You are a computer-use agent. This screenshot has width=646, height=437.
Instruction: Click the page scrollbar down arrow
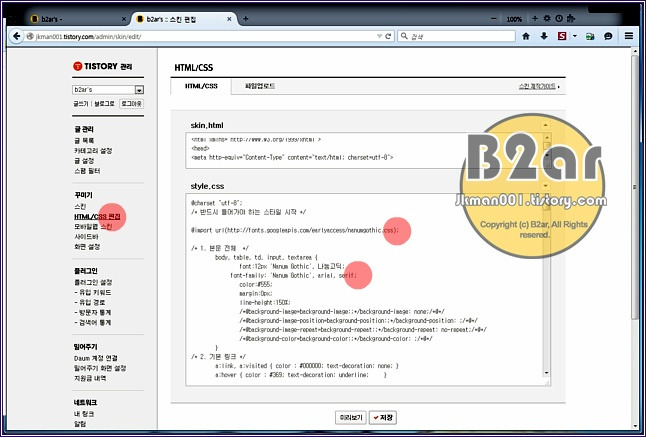(635, 426)
